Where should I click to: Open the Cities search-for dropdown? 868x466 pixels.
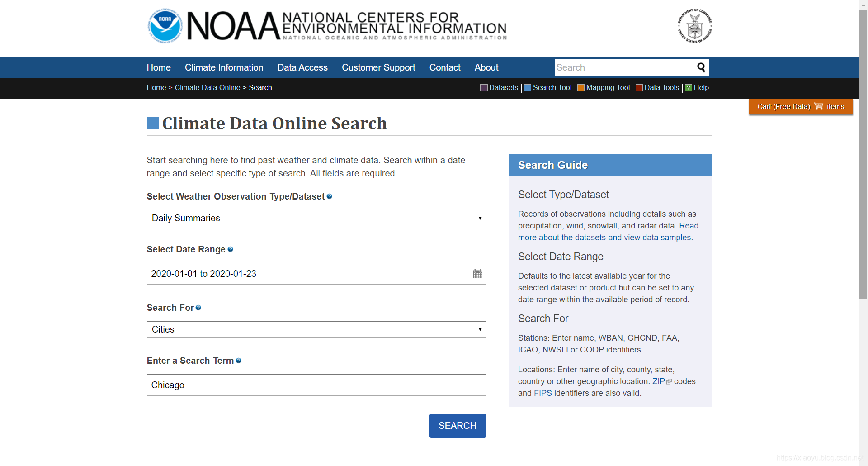click(316, 329)
